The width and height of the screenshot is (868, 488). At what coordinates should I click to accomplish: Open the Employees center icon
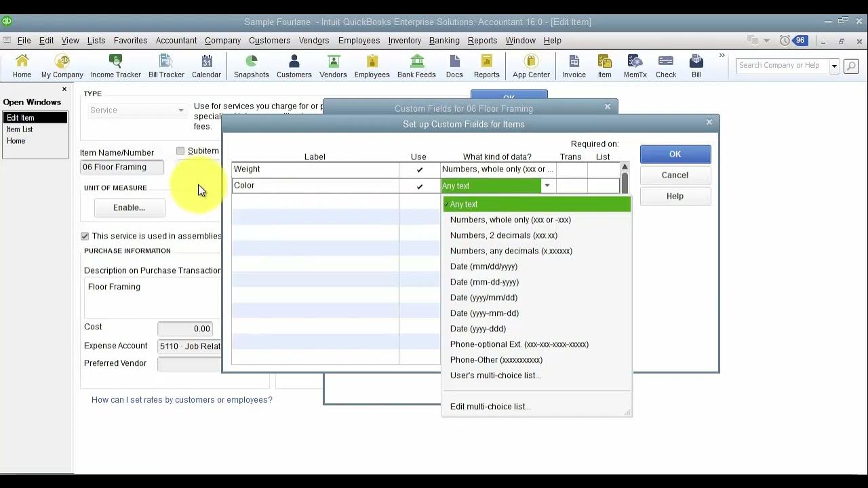372,66
